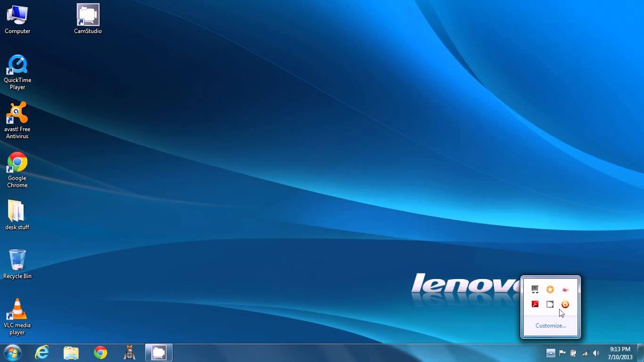Click the green monitor tray icon

click(535, 290)
